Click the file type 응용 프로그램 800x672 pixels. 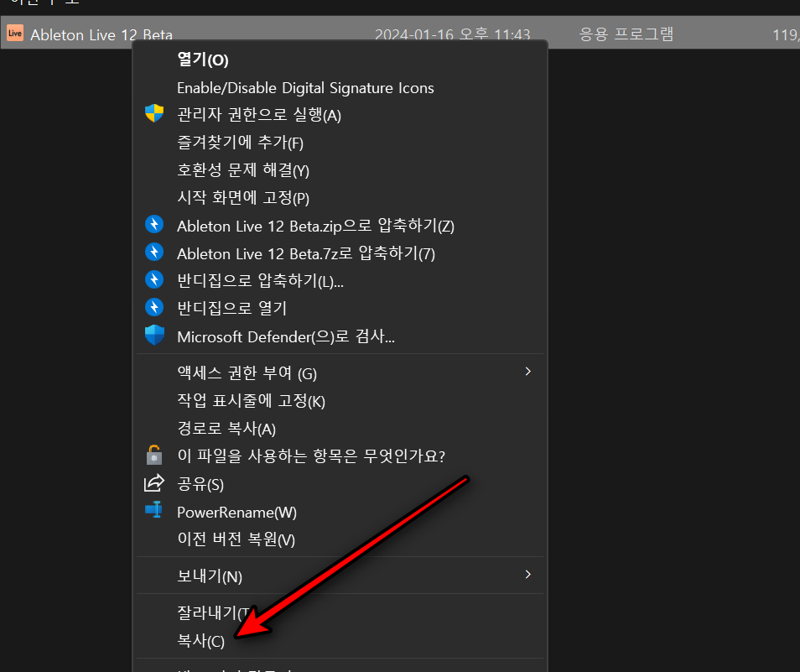[x=626, y=34]
